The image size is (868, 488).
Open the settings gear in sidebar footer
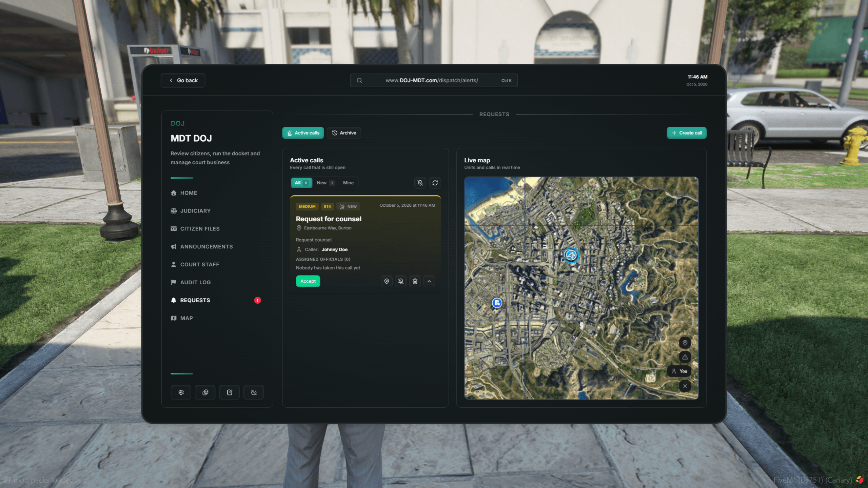click(x=181, y=392)
